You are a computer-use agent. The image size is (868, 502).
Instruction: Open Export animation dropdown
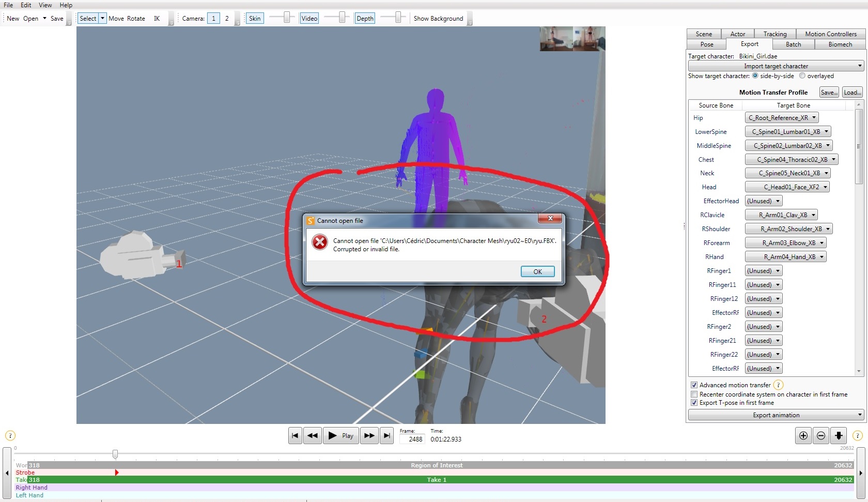[776, 415]
